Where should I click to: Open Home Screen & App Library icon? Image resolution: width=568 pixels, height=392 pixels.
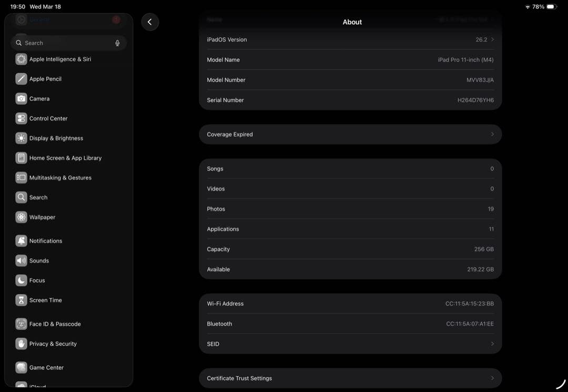22,158
